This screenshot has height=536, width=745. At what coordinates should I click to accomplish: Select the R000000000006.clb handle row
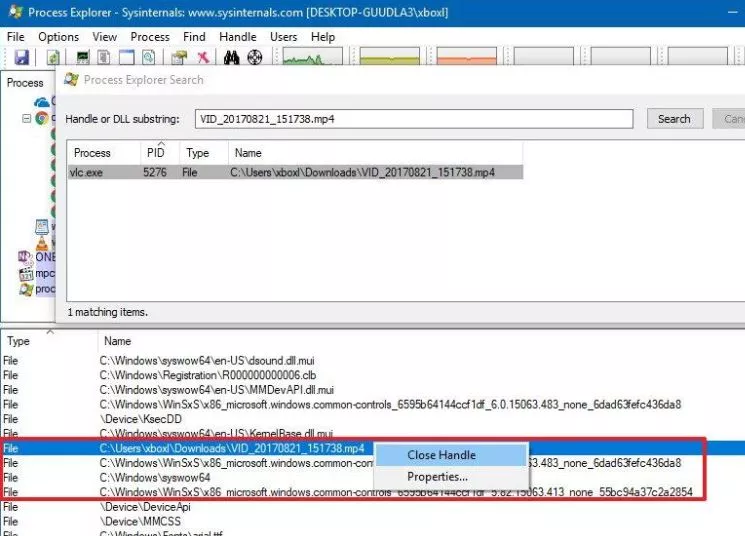(372, 375)
